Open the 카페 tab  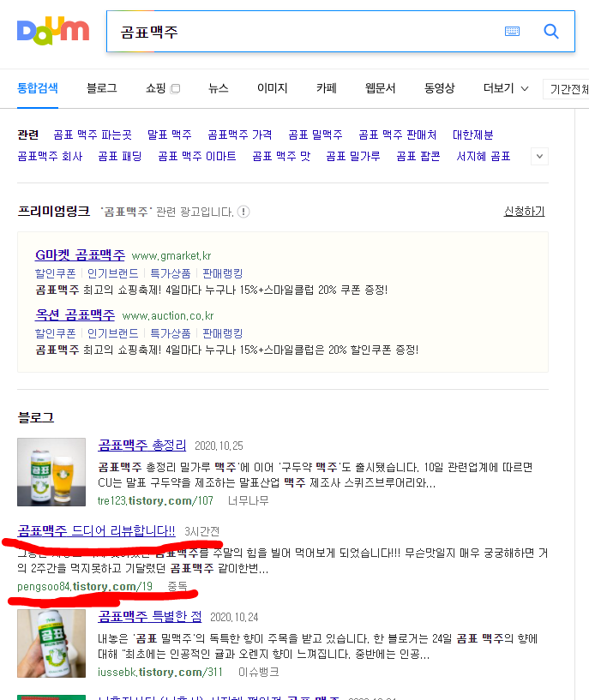(x=327, y=88)
